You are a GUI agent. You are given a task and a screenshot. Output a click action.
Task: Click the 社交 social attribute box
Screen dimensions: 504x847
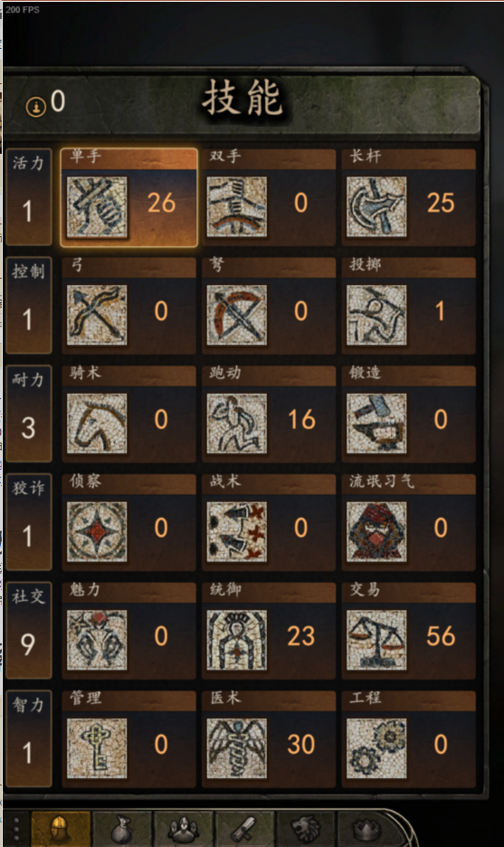pos(29,631)
